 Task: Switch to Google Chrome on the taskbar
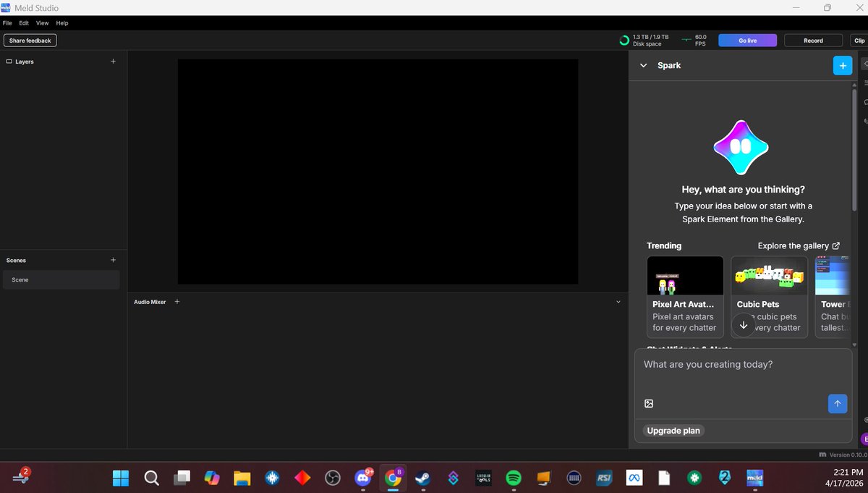(393, 478)
